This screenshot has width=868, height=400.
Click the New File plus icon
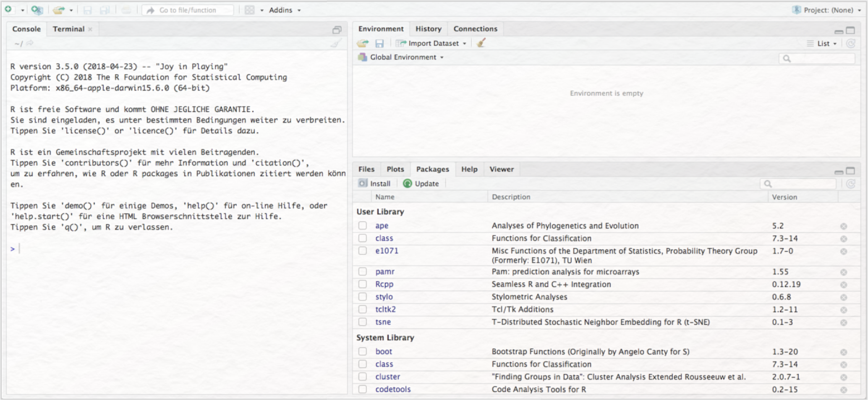(8, 9)
